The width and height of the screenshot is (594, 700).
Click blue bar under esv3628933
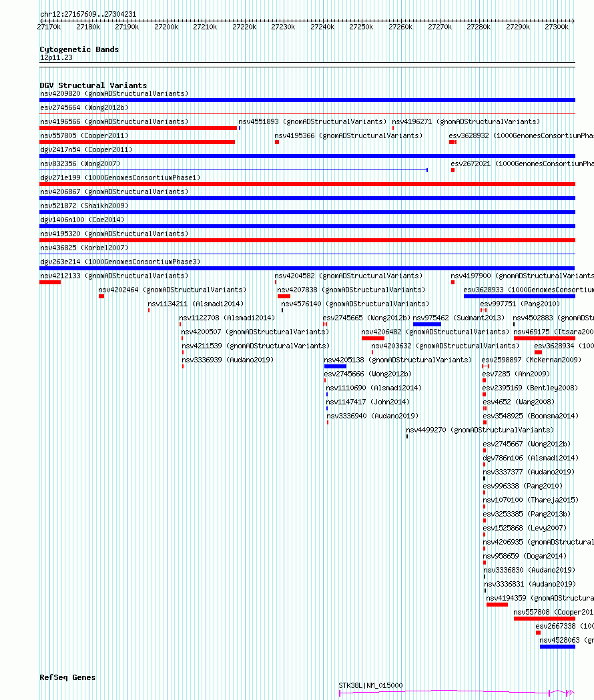click(x=519, y=296)
